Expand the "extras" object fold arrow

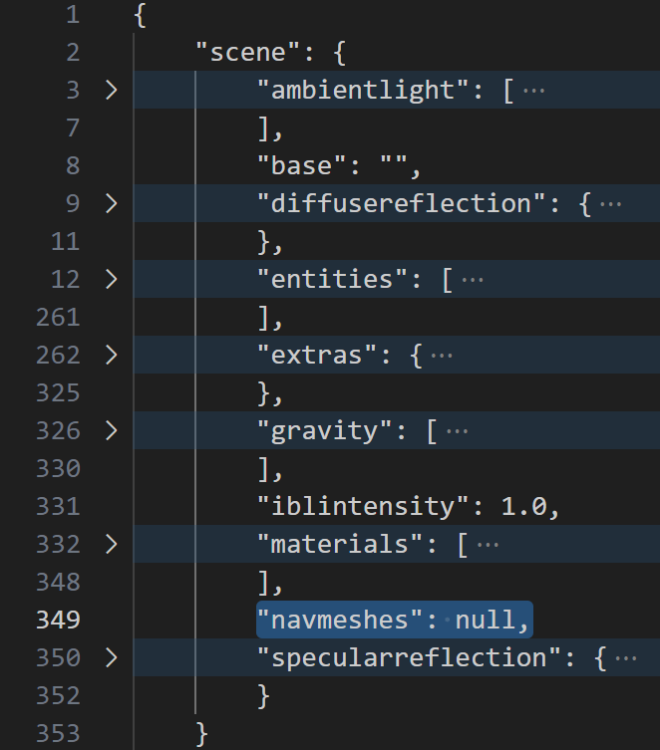pos(111,355)
